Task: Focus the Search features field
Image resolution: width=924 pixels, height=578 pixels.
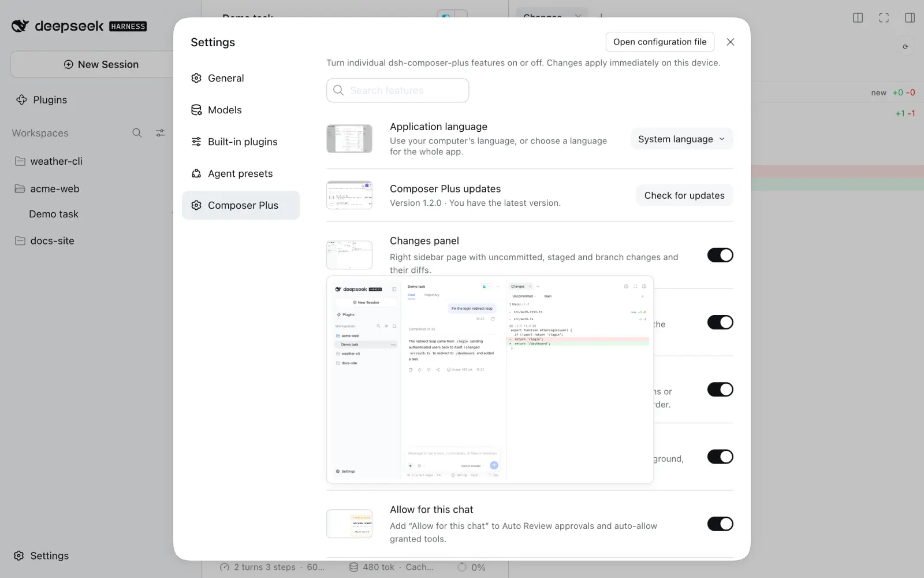Action: [397, 90]
